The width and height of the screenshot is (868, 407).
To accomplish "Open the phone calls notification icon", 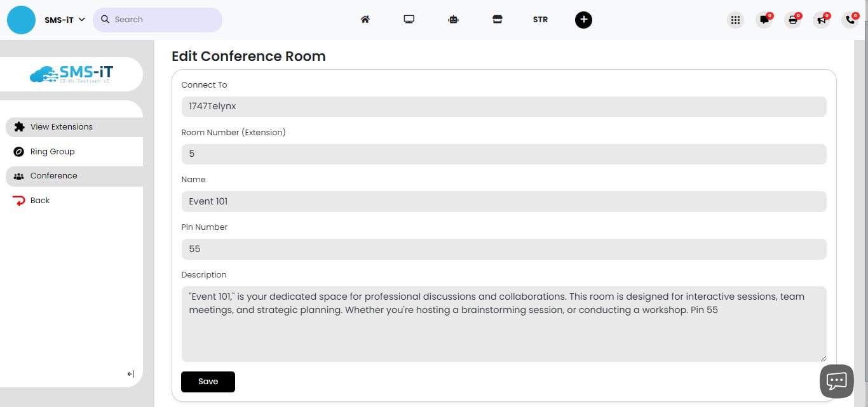I will (x=849, y=20).
